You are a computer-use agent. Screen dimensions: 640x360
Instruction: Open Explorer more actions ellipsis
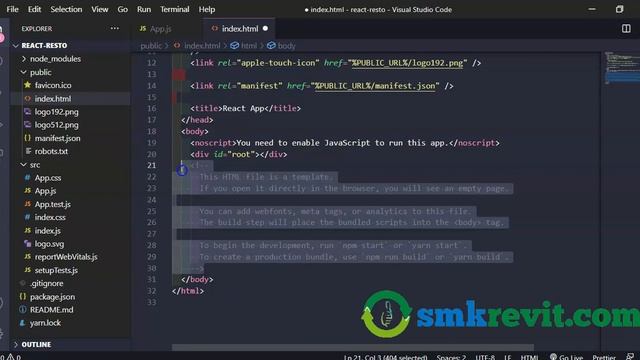pyautogui.click(x=115, y=29)
